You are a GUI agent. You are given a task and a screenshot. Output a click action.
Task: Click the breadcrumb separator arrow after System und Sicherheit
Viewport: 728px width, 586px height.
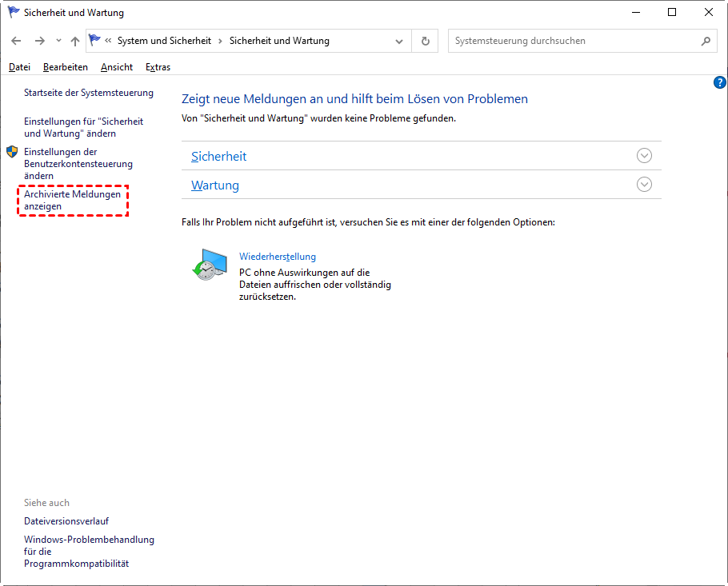click(220, 41)
